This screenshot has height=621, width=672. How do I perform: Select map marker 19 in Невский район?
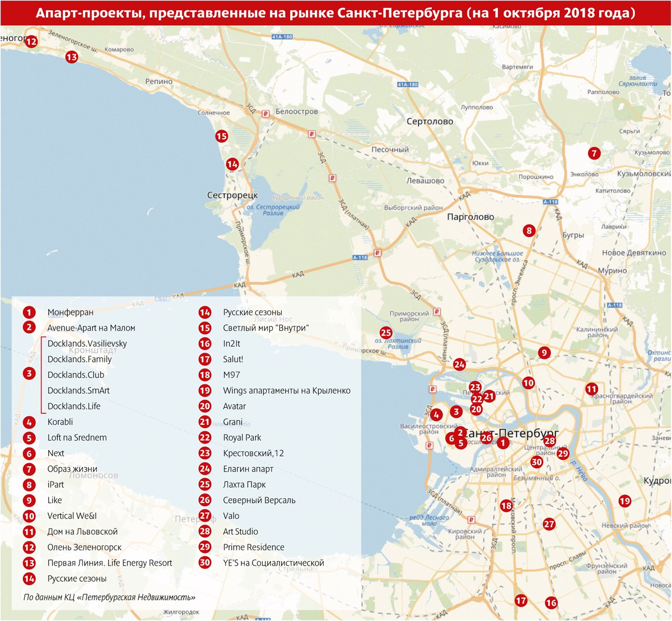(x=624, y=501)
